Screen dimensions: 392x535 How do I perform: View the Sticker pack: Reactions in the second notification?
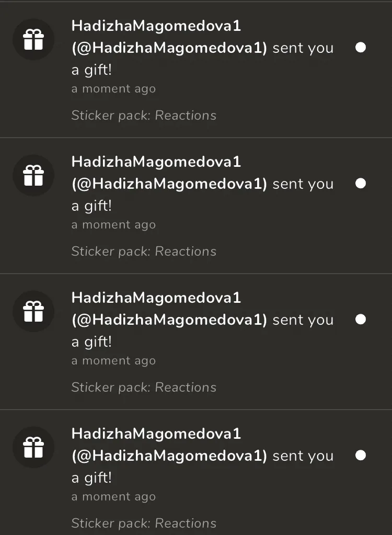144,252
